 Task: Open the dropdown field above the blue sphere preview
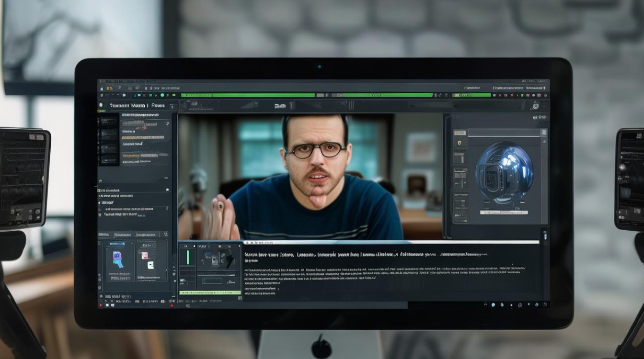(x=503, y=133)
